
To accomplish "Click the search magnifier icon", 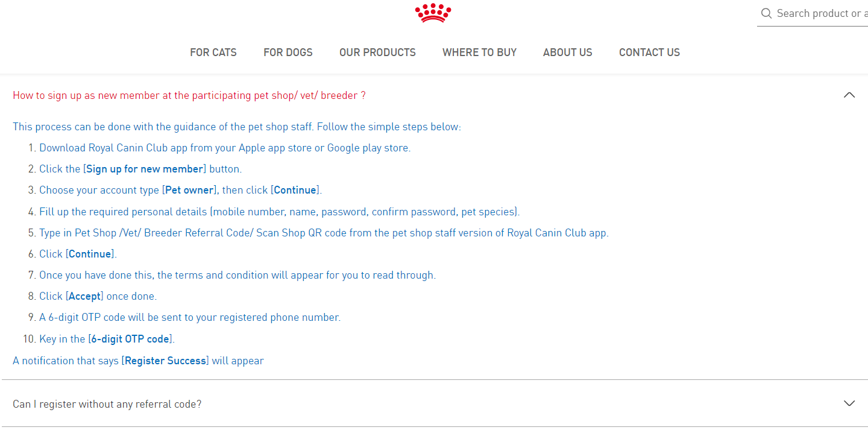I will coord(766,13).
